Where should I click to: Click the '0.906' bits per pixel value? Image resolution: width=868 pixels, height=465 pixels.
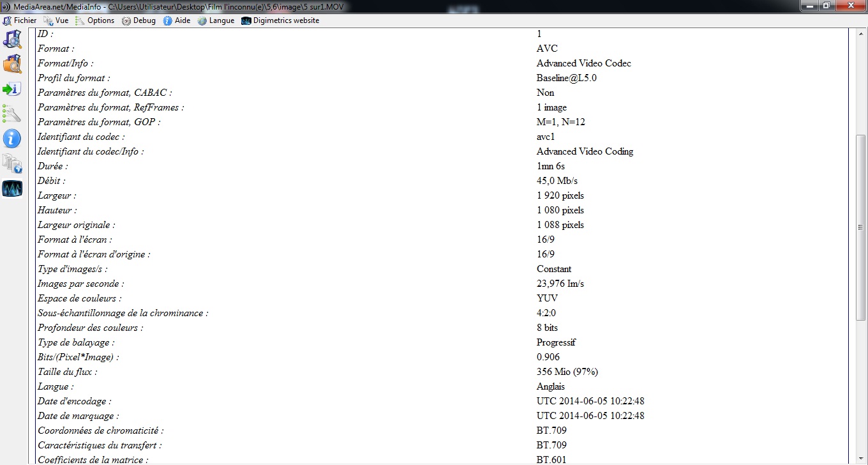tap(548, 357)
